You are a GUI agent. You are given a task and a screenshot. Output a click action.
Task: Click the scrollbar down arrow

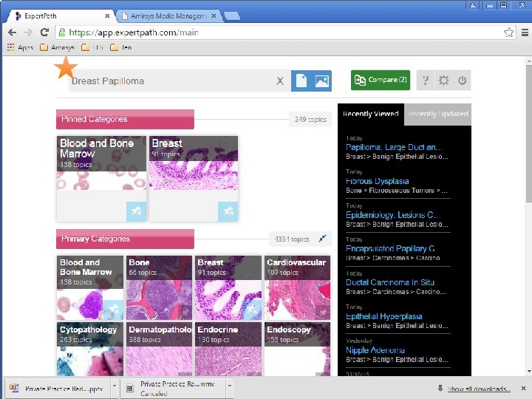[529, 371]
